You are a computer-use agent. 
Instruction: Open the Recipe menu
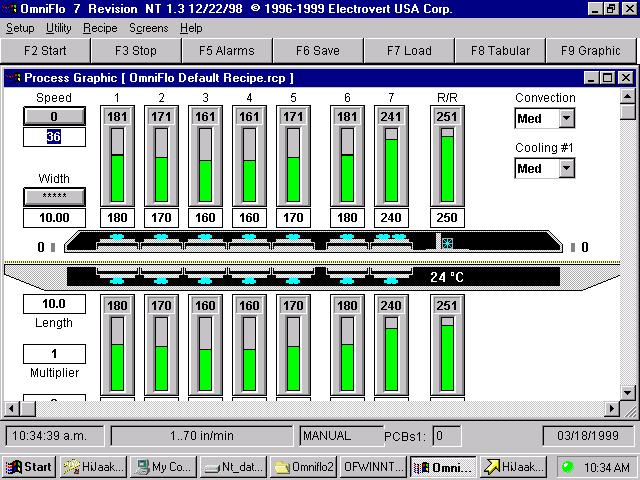100,28
